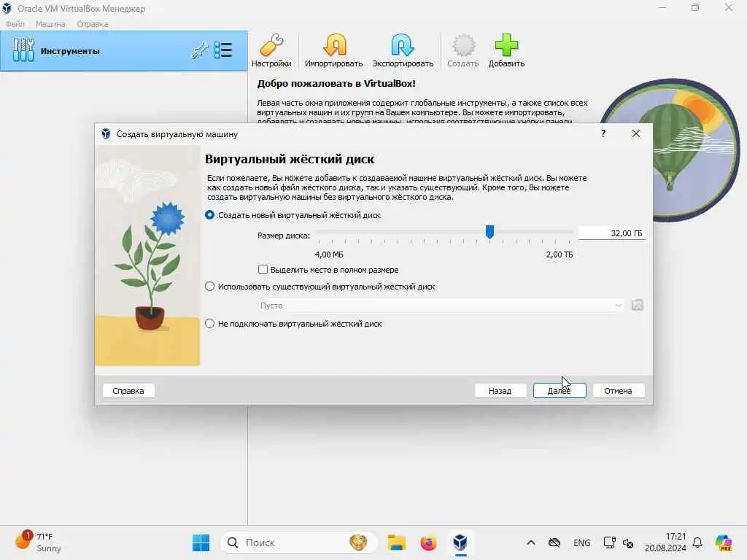Click the Отмена button
Image resolution: width=747 pixels, height=560 pixels.
coord(619,391)
